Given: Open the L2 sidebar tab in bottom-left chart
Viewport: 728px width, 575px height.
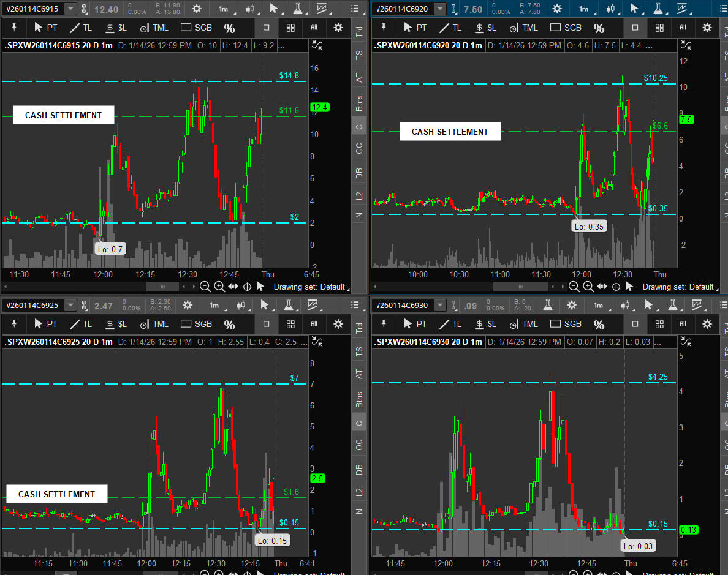Looking at the screenshot, I should click(360, 492).
